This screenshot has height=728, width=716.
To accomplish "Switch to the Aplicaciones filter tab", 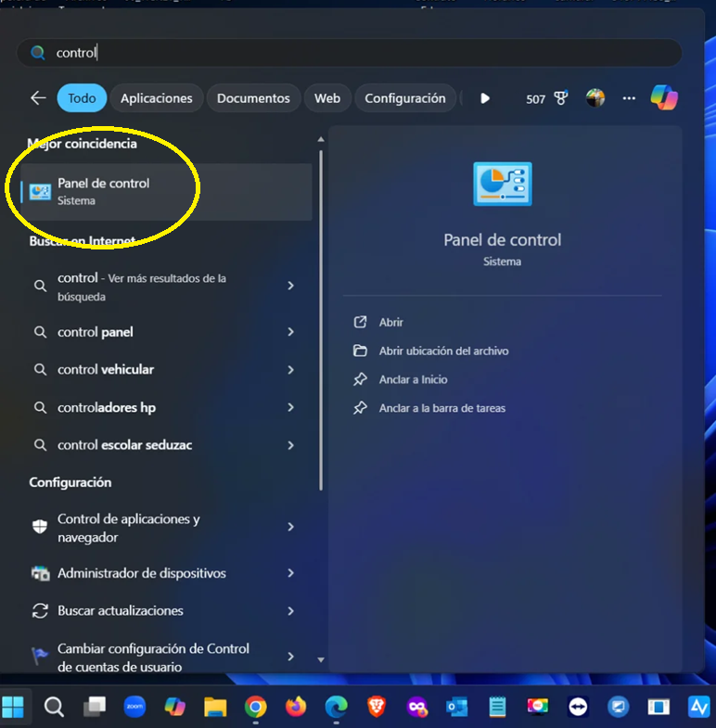I will [x=156, y=98].
